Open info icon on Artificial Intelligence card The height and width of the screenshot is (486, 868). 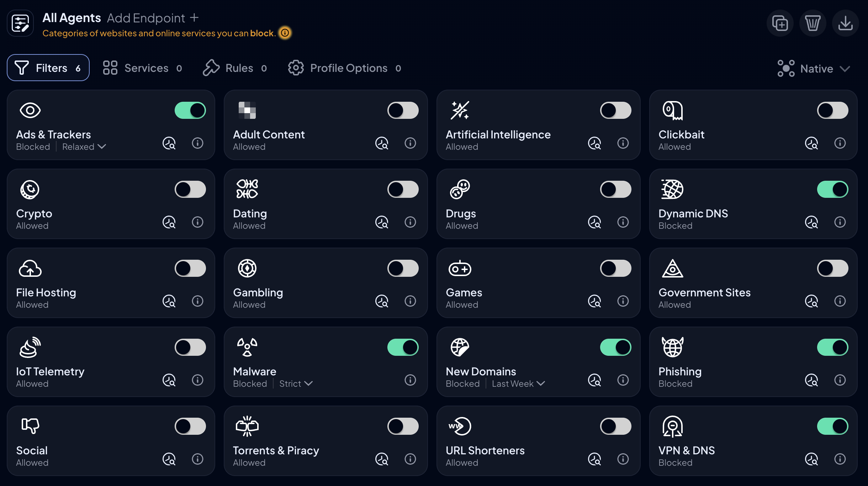click(x=623, y=143)
